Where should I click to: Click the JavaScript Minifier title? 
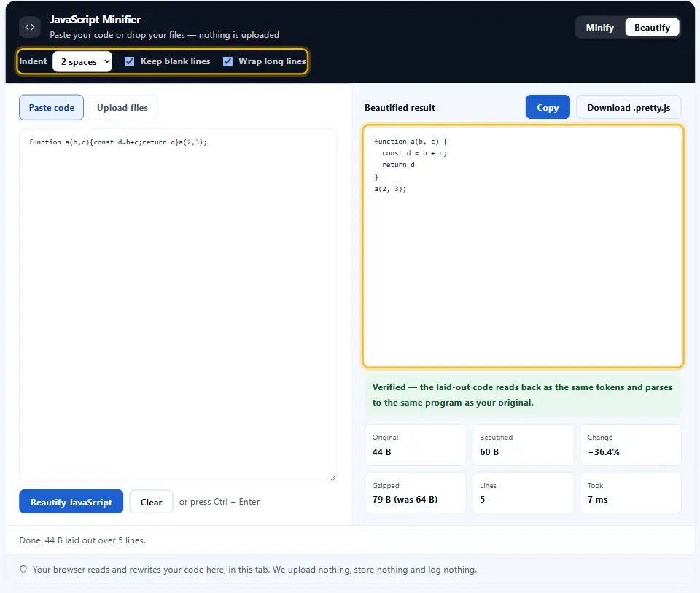[x=95, y=20]
